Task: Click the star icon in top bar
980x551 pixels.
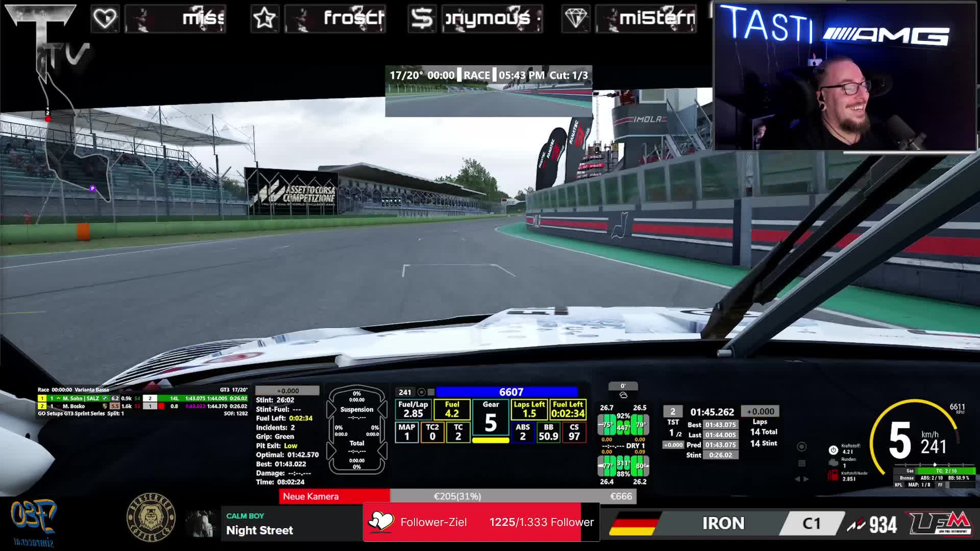Action: click(264, 19)
